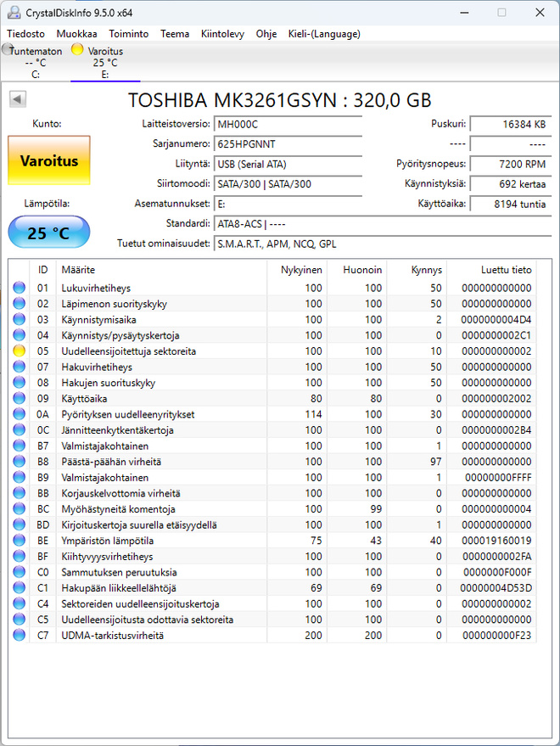Select the gray Tuntematon disk C: status icon
The height and width of the screenshot is (746, 560).
tap(8, 49)
